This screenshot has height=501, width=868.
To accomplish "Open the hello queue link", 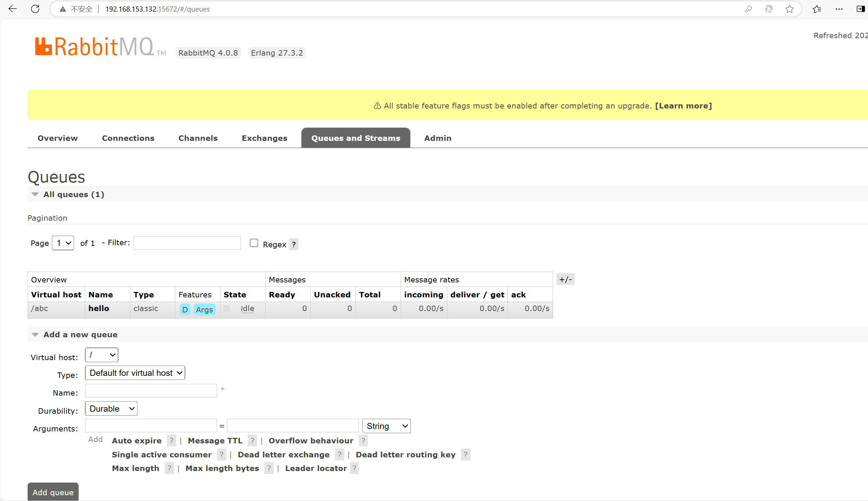I will coord(99,308).
